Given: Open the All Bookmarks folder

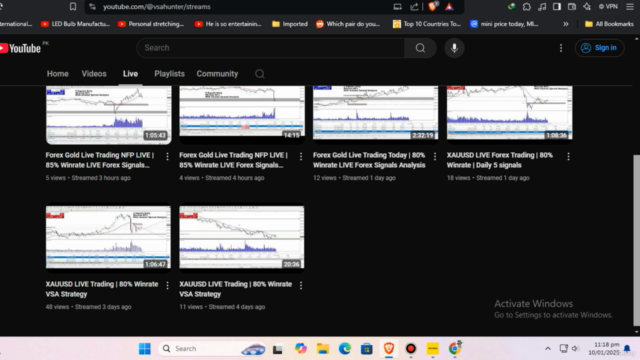Looking at the screenshot, I should tap(609, 24).
